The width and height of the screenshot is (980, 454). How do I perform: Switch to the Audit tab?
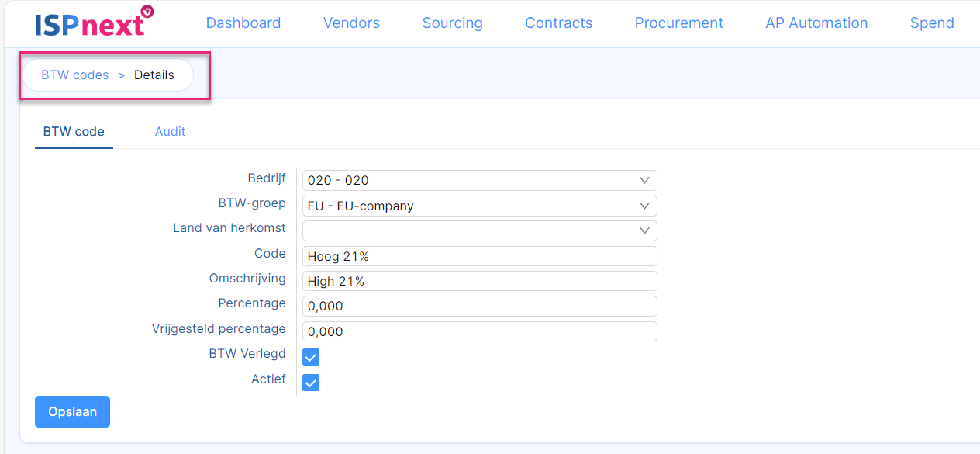point(170,131)
